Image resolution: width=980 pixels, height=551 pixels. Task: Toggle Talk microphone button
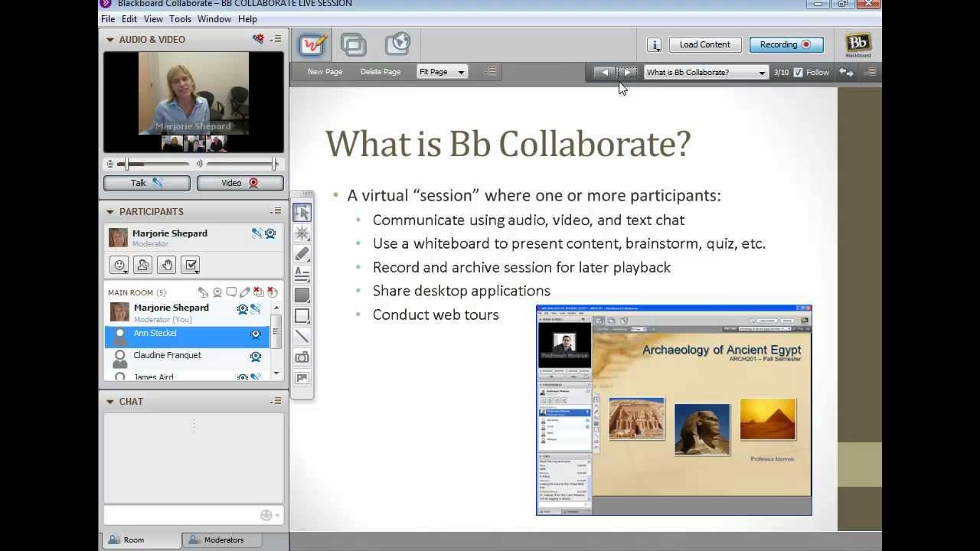(x=147, y=183)
